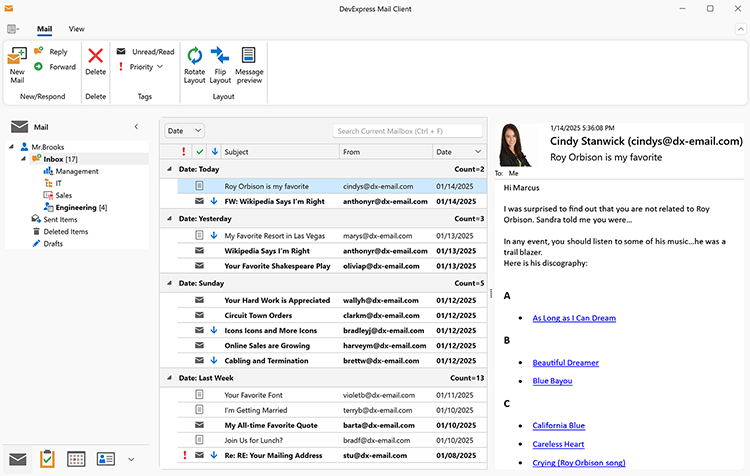Open the Calendar icon in bottom navigation
750x476 pixels.
pos(76,459)
